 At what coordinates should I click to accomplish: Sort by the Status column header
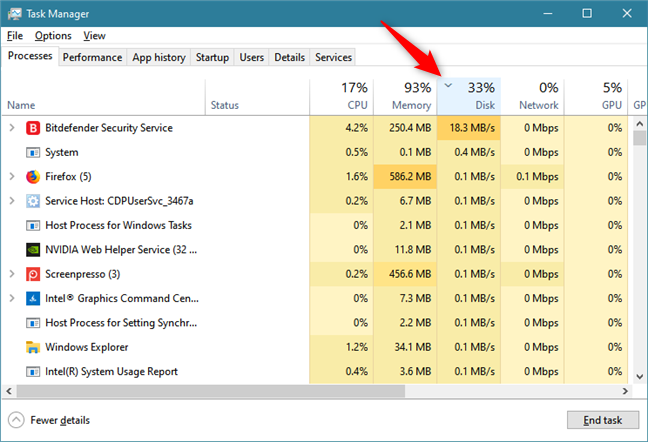click(x=257, y=97)
